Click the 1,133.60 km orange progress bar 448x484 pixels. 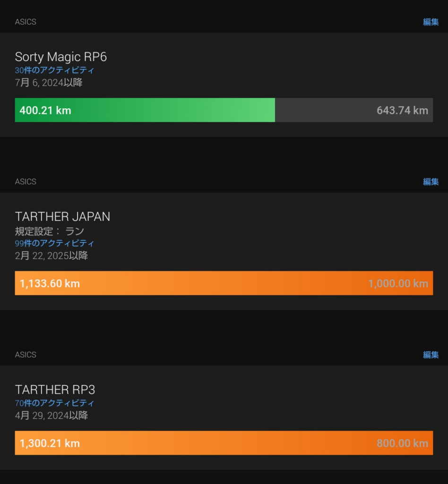[x=224, y=283]
